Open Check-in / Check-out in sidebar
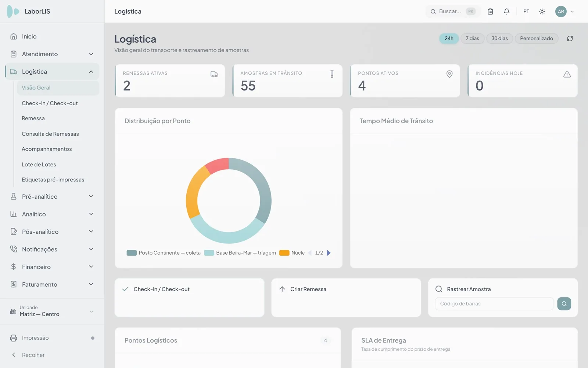This screenshot has width=588, height=368. point(58,103)
